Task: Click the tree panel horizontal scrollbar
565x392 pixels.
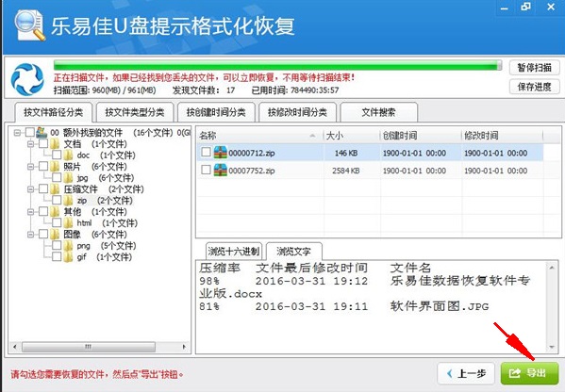Action: click(99, 347)
